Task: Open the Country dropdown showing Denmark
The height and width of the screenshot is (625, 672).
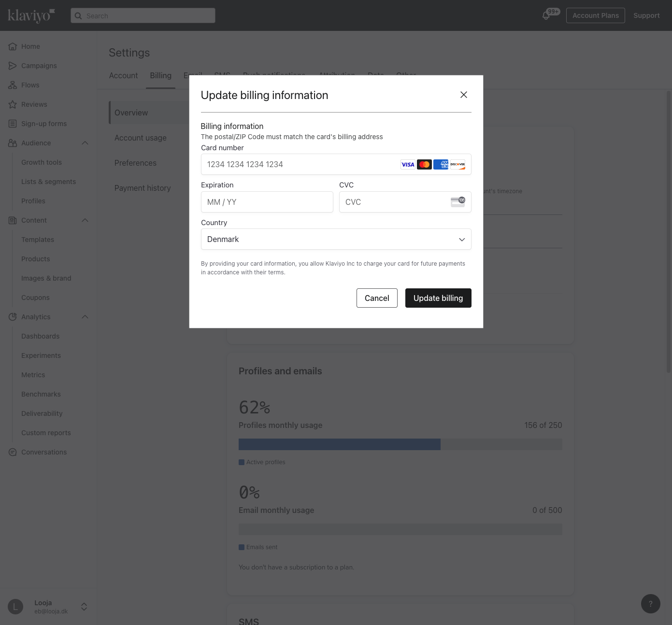Action: (x=336, y=239)
